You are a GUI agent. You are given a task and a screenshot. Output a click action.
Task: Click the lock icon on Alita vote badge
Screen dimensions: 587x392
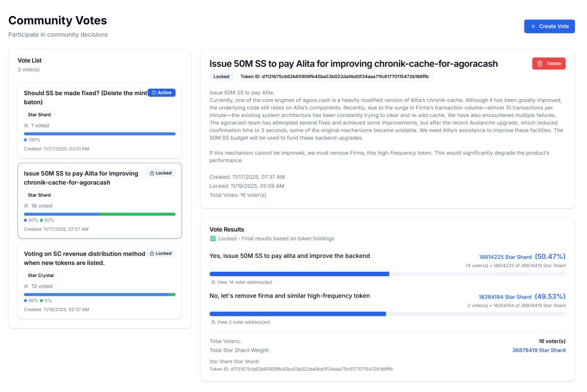[x=151, y=173]
